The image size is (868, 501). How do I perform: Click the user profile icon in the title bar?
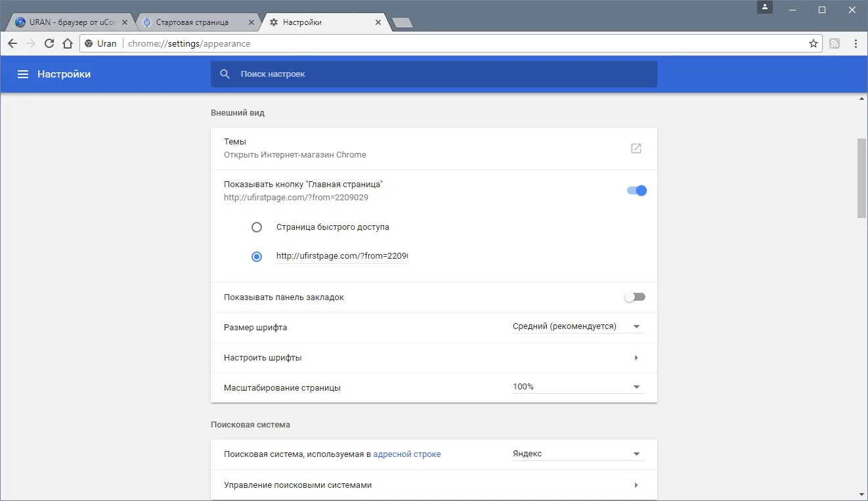[765, 7]
